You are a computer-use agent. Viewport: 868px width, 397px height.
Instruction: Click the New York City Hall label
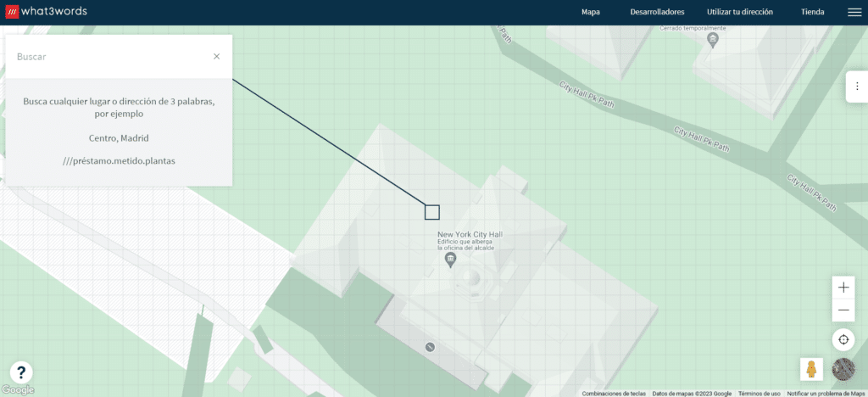pyautogui.click(x=470, y=235)
